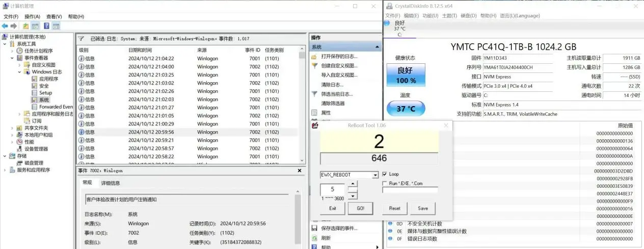Expand the 自定义视图 tree node
This screenshot has height=249, width=644.
[19, 65]
